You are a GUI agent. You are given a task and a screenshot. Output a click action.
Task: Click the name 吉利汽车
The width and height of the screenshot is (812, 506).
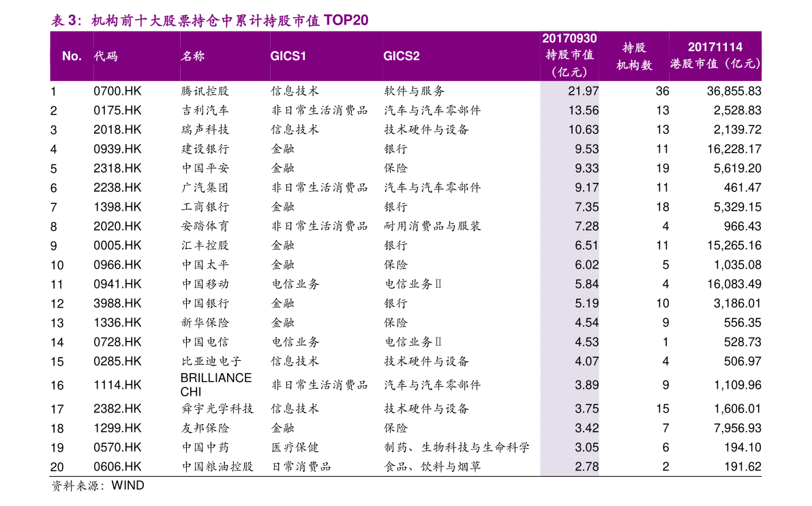pyautogui.click(x=205, y=110)
